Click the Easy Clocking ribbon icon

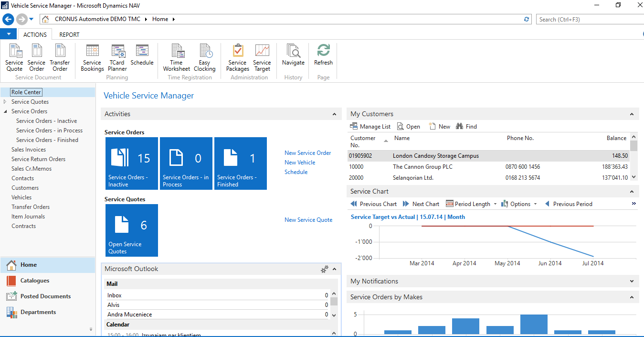205,52
